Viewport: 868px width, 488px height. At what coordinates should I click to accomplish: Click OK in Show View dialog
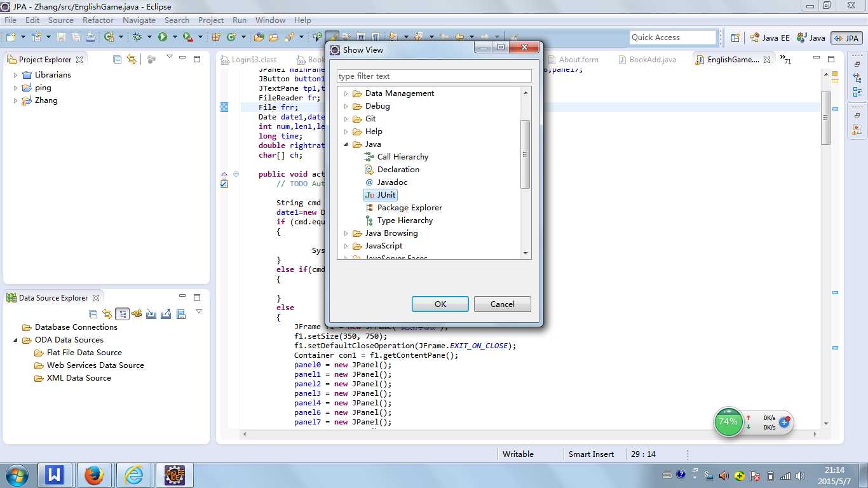440,304
